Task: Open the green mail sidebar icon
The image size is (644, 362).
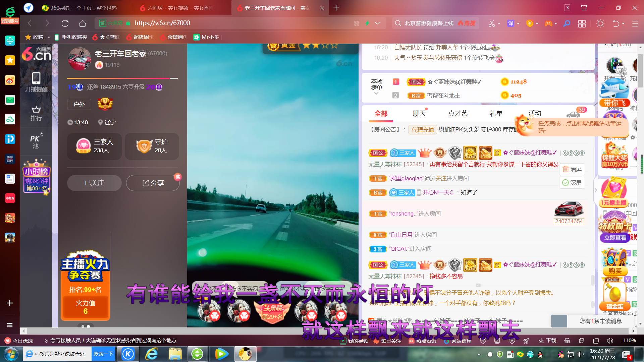Action: pos(10,100)
